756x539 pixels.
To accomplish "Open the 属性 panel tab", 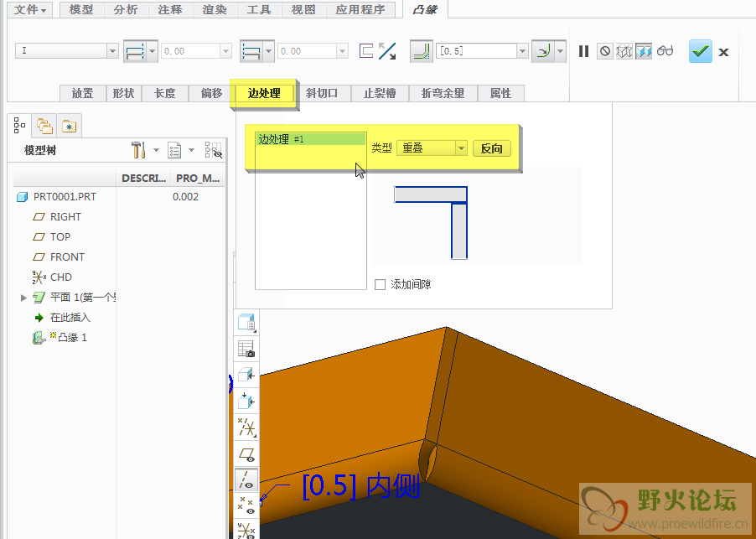I will pos(500,93).
